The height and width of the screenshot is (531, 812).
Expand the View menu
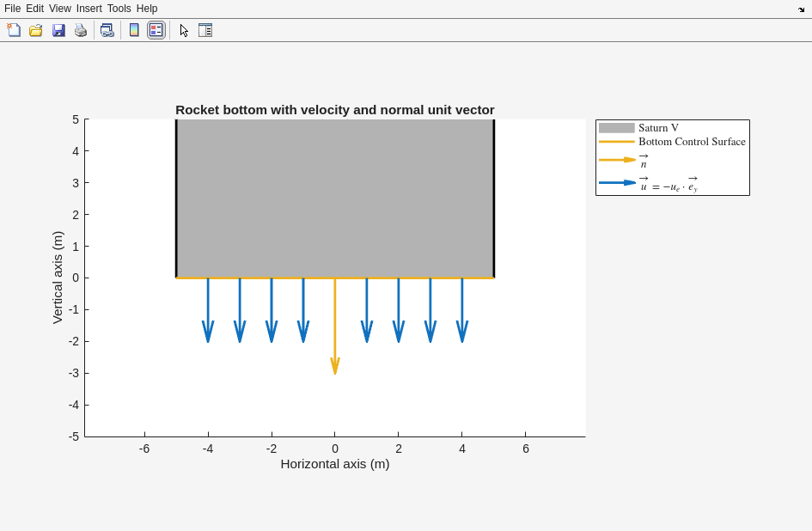click(60, 9)
